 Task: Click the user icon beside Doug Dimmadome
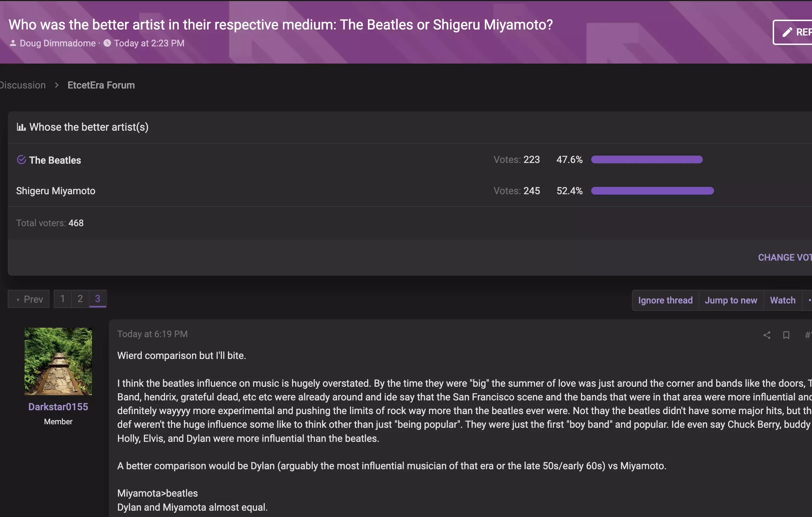coord(13,43)
